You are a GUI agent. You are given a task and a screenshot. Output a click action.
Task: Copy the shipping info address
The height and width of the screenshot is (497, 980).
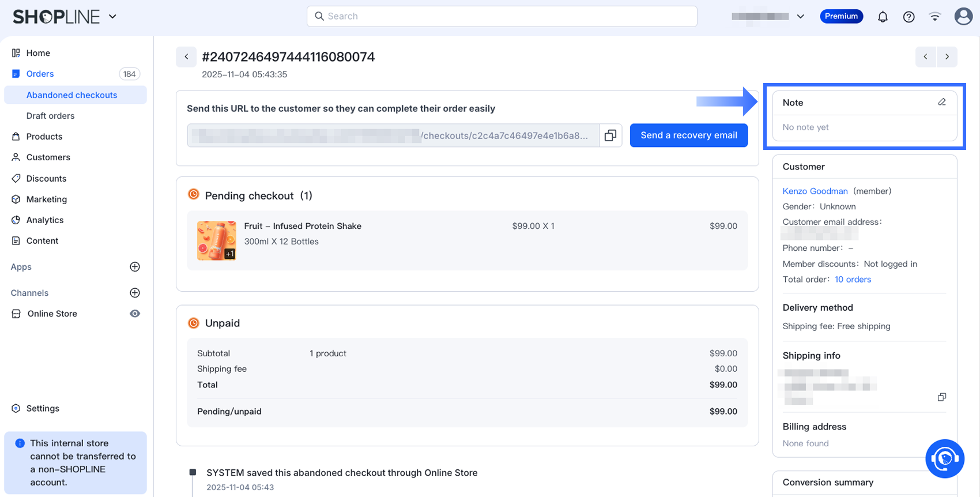tap(941, 397)
